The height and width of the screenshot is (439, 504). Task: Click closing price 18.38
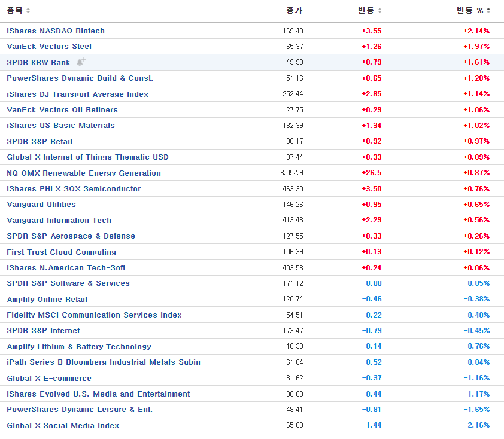point(294,346)
